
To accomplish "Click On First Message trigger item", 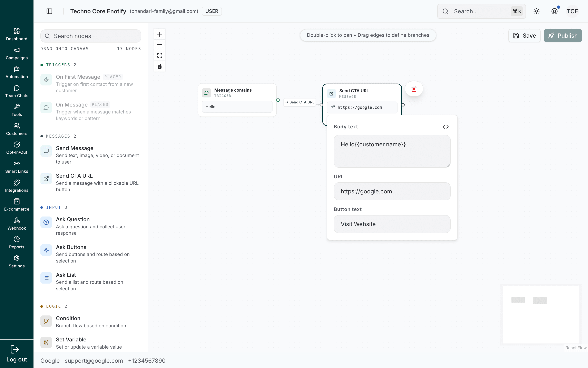I will pos(91,83).
